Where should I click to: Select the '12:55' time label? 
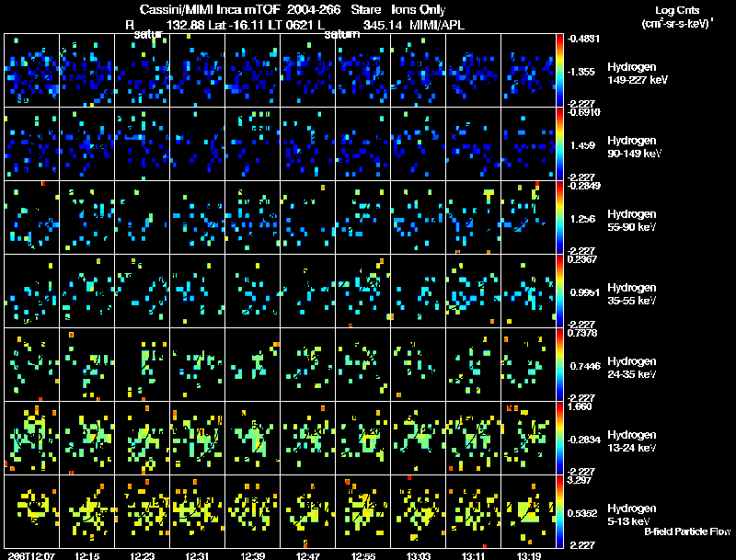coord(362,555)
